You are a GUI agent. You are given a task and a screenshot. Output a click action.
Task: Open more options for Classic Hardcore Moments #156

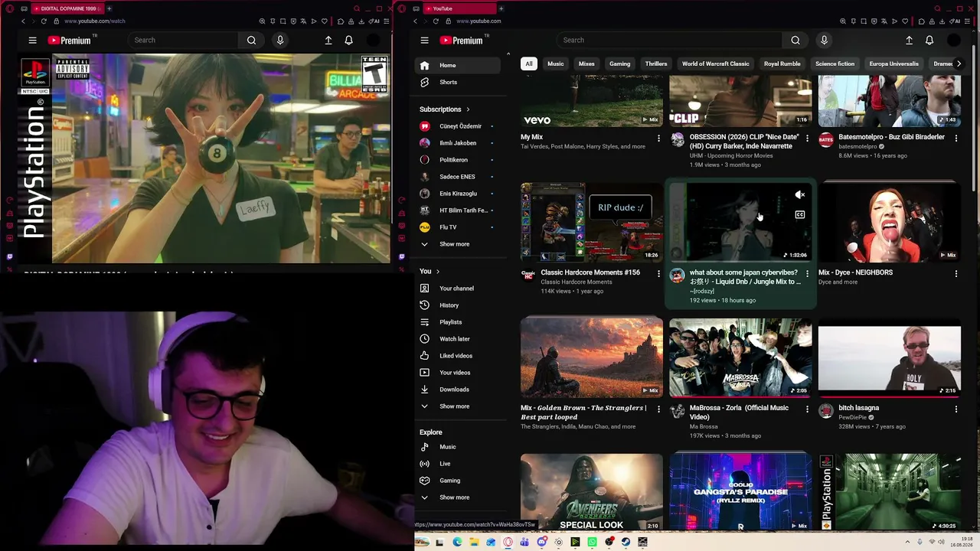tap(658, 273)
